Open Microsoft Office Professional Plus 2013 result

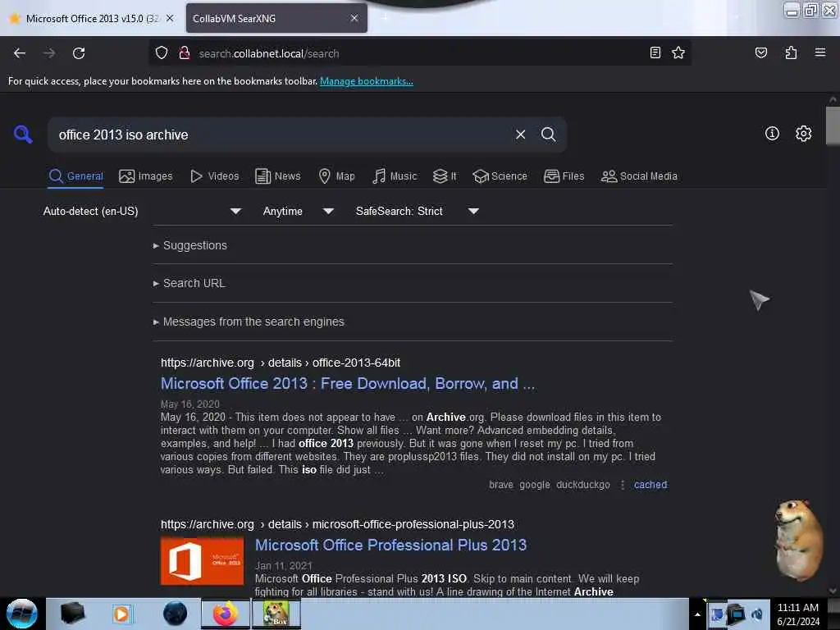390,546
